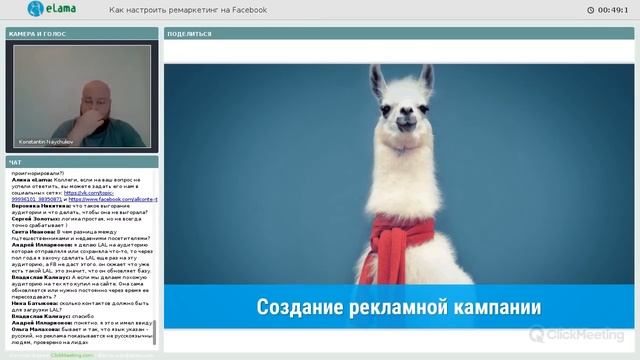Click the long Андрей Илларионов LAL message
This screenshot has width=640, height=360.
(x=82, y=258)
